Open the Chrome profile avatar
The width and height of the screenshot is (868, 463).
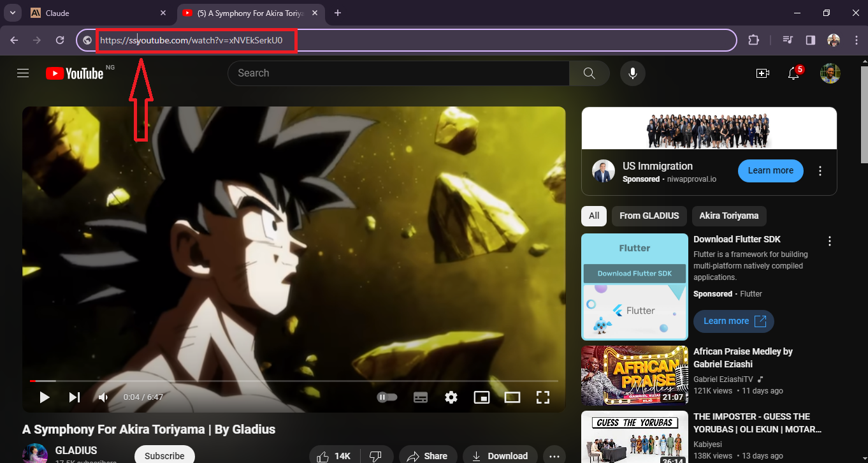coord(834,40)
